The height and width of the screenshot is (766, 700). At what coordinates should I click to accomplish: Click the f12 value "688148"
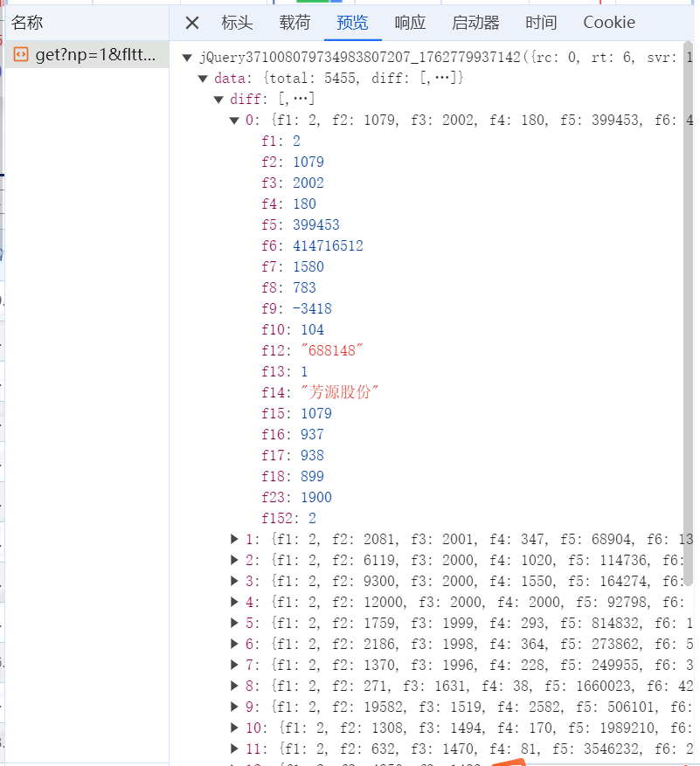click(x=331, y=351)
